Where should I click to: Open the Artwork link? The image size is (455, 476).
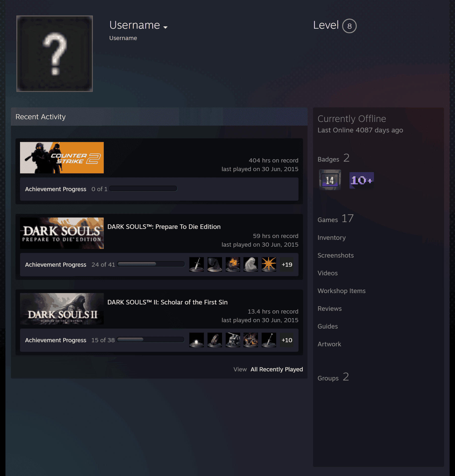pos(329,344)
